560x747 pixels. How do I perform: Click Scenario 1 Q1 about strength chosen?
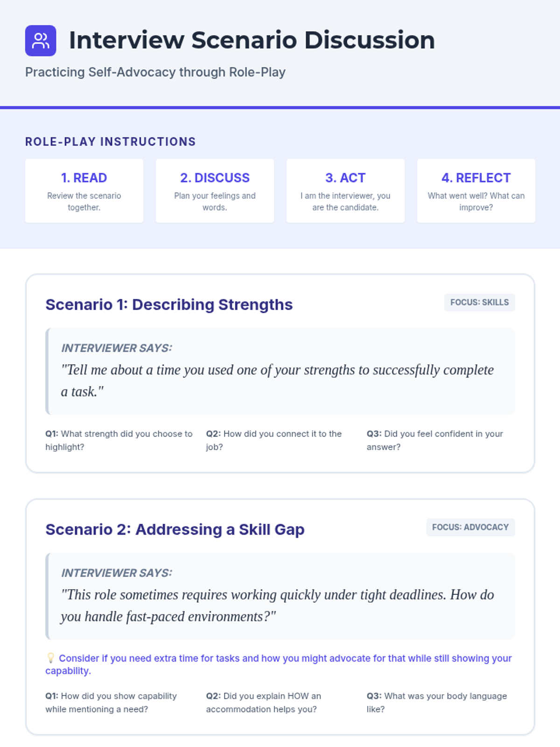[x=119, y=440]
